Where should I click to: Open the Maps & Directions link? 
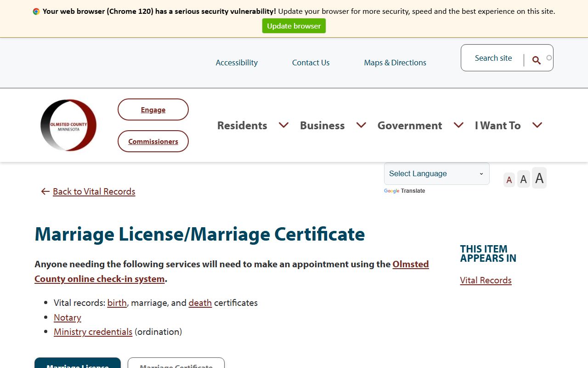[x=395, y=63]
